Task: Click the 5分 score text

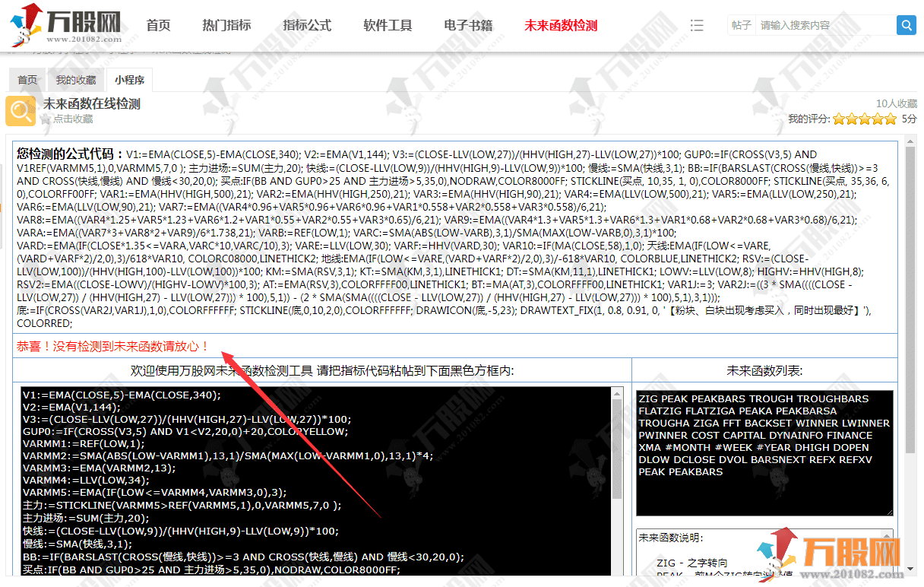Action: pos(910,119)
